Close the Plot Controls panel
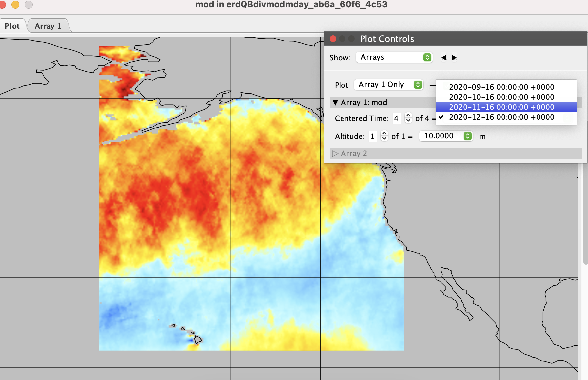This screenshot has height=380, width=588. point(333,39)
